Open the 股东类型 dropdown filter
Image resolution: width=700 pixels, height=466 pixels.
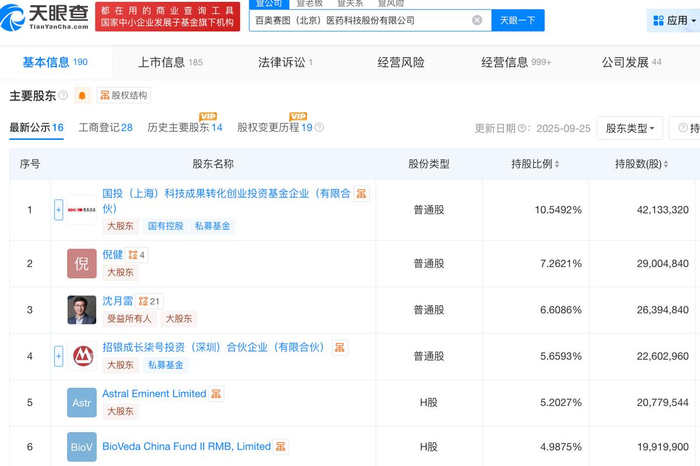tap(629, 129)
